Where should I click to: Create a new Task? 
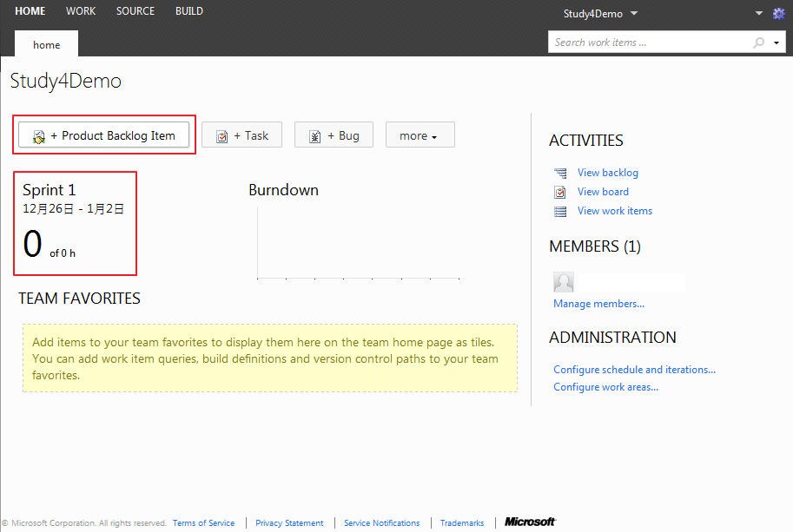241,135
